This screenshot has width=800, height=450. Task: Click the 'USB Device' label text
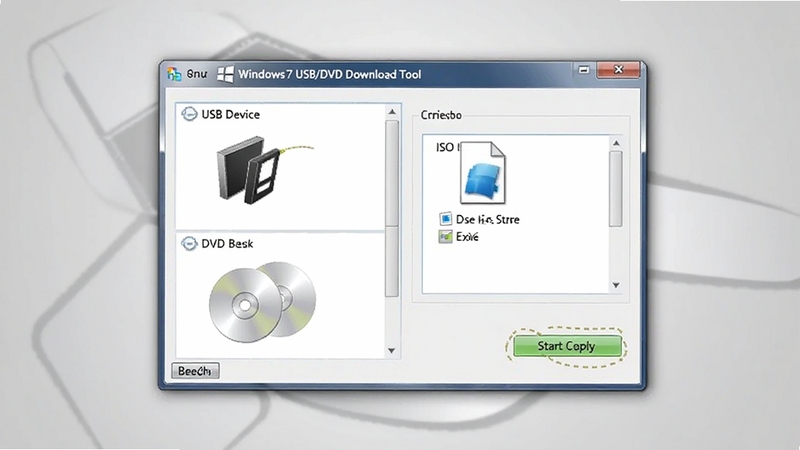click(x=231, y=114)
